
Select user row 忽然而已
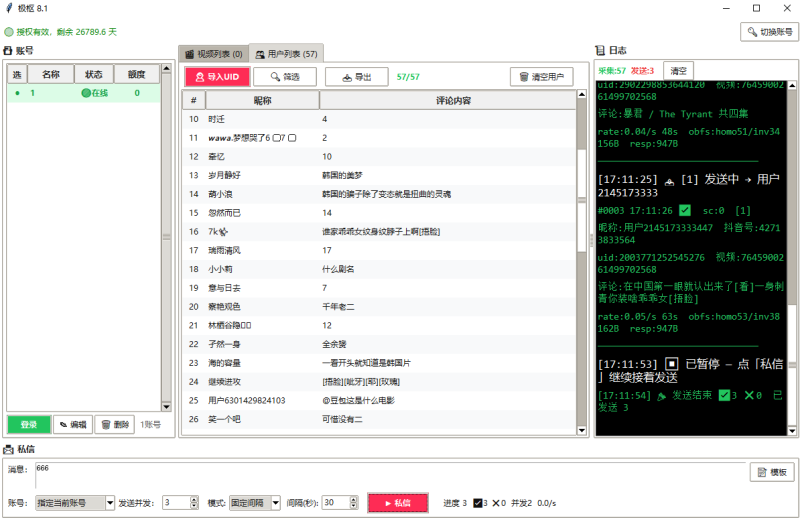379,213
